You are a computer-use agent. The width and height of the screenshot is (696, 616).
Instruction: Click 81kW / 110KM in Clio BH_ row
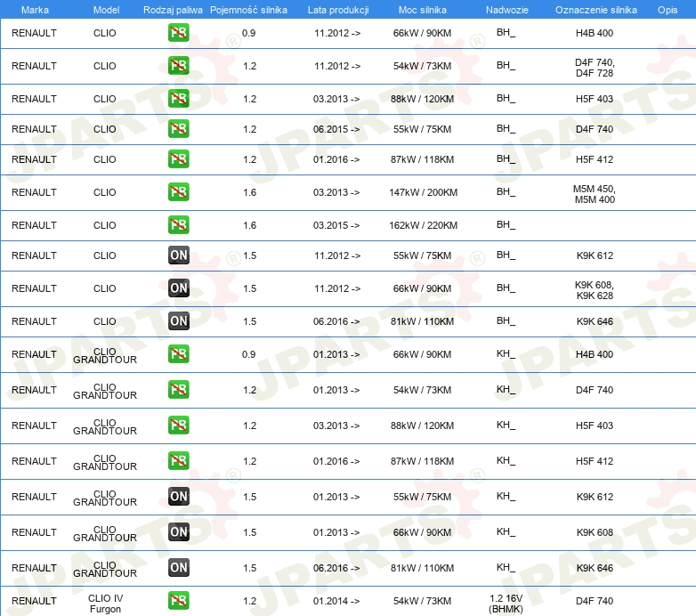[422, 321]
